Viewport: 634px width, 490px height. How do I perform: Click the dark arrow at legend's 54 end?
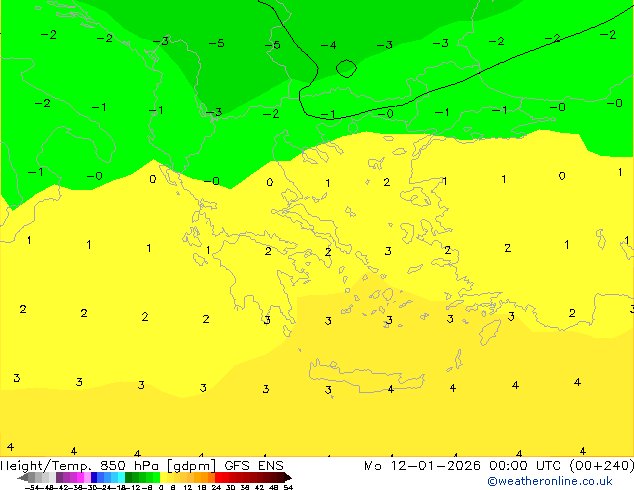tap(288, 477)
